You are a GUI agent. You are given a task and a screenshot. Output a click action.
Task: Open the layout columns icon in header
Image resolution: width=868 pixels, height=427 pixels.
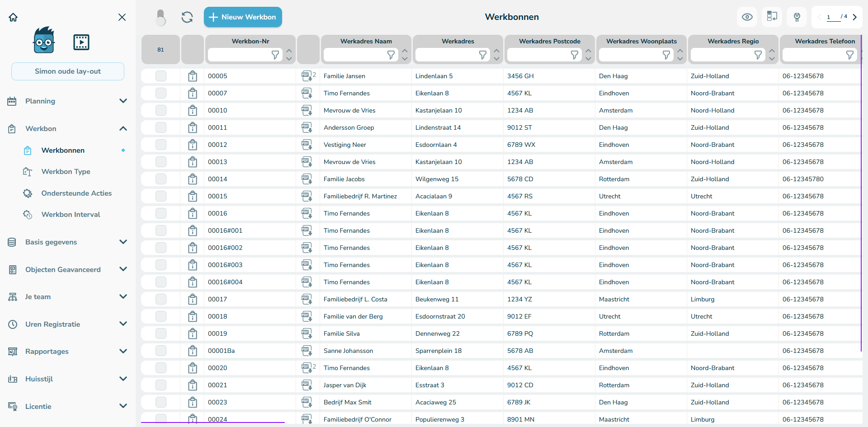tap(772, 17)
